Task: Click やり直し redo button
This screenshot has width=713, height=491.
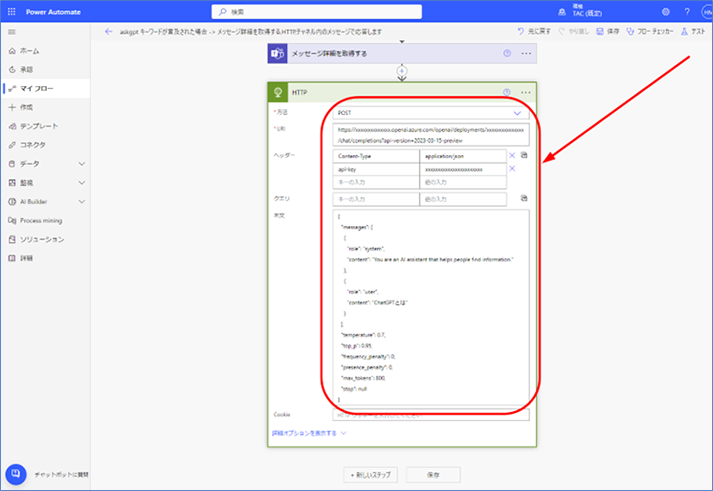Action: pos(574,31)
